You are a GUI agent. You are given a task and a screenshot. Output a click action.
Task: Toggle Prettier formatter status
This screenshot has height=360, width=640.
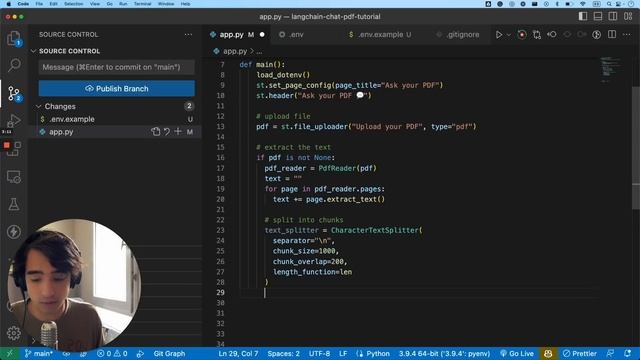(x=580, y=353)
